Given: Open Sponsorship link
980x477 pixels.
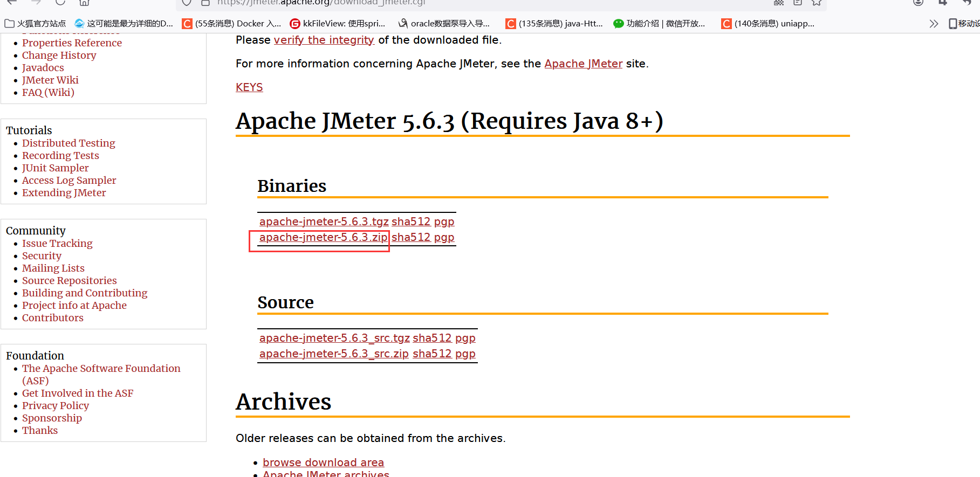Looking at the screenshot, I should (52, 418).
